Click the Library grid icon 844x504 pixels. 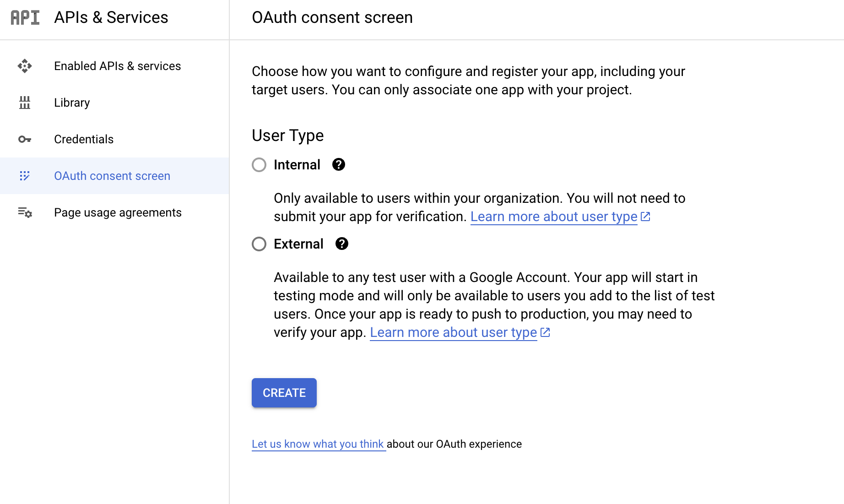pos(25,103)
